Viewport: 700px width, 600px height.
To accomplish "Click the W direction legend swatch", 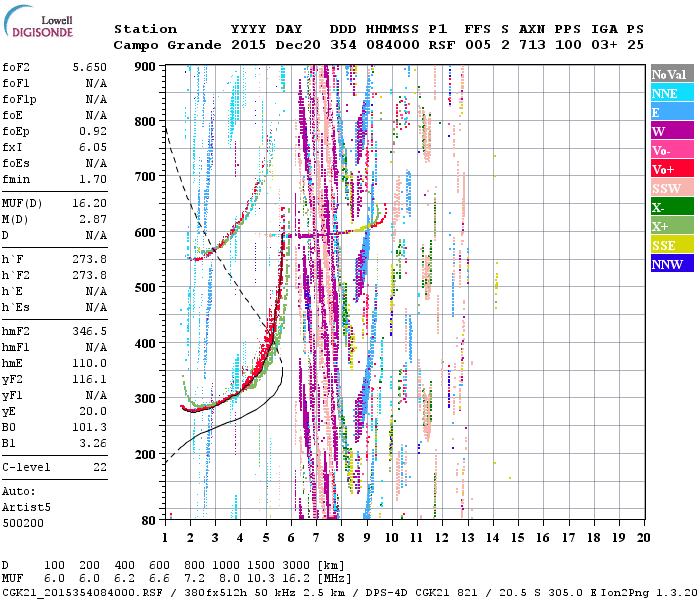I will [x=672, y=131].
